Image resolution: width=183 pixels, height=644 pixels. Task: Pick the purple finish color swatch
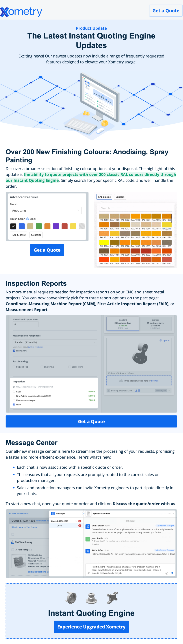coord(56,226)
